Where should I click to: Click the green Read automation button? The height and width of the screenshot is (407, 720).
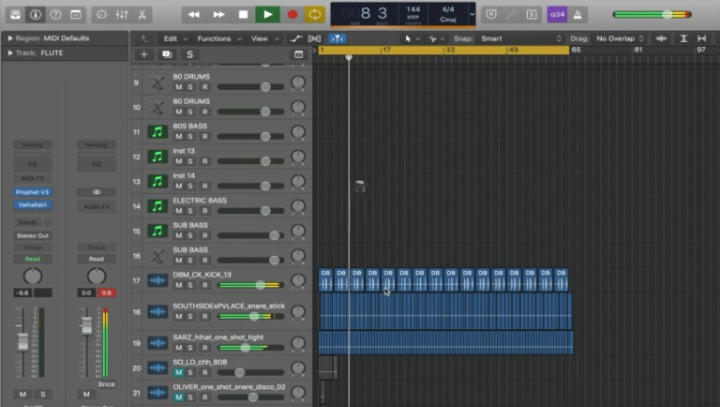pyautogui.click(x=32, y=259)
